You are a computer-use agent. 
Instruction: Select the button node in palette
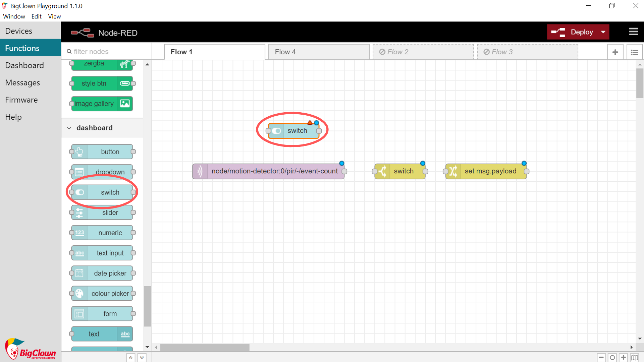point(102,152)
